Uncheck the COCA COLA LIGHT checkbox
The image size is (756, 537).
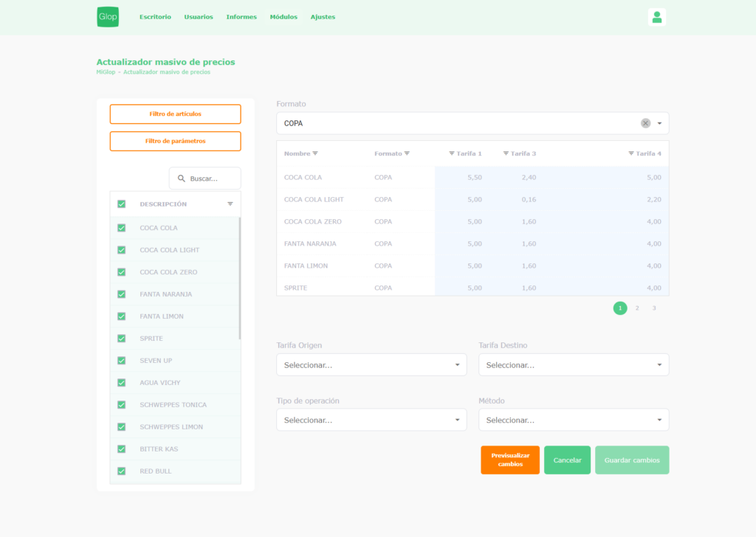point(122,250)
